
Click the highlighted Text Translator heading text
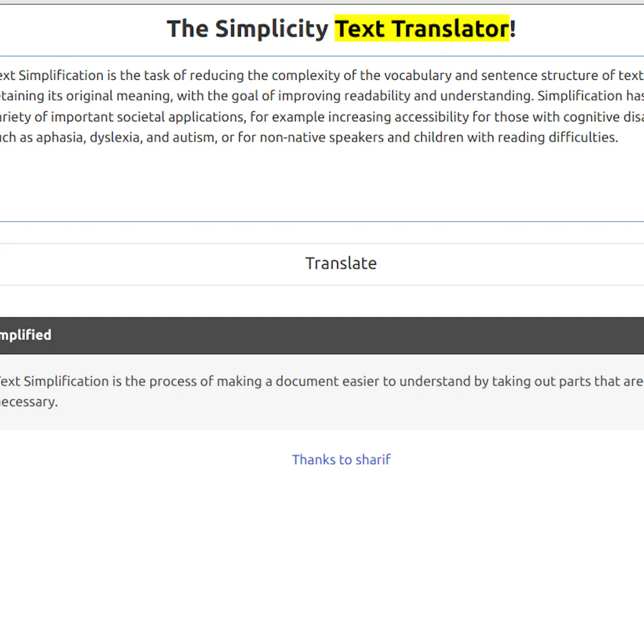coord(421,28)
